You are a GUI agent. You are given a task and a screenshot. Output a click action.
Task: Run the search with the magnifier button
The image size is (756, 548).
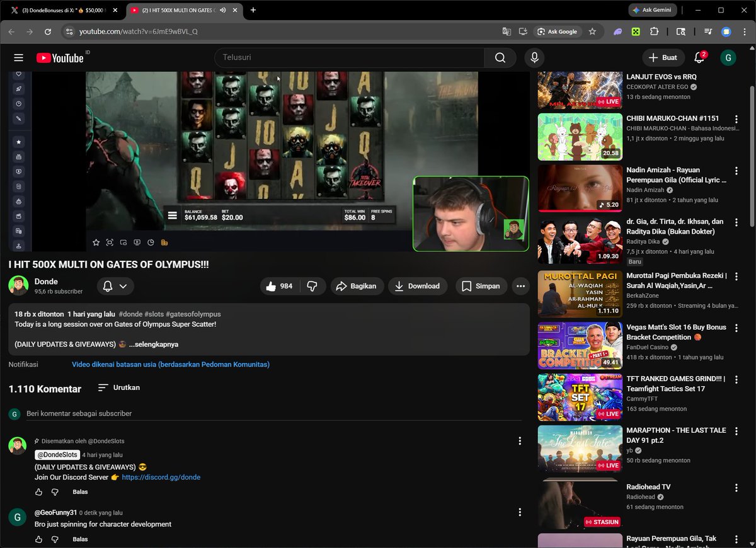(500, 58)
